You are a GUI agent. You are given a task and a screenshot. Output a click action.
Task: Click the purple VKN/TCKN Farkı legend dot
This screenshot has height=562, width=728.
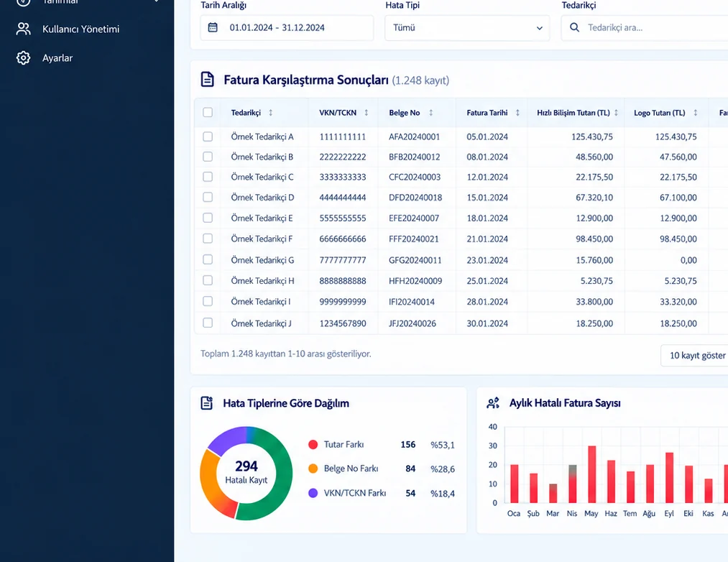point(313,493)
